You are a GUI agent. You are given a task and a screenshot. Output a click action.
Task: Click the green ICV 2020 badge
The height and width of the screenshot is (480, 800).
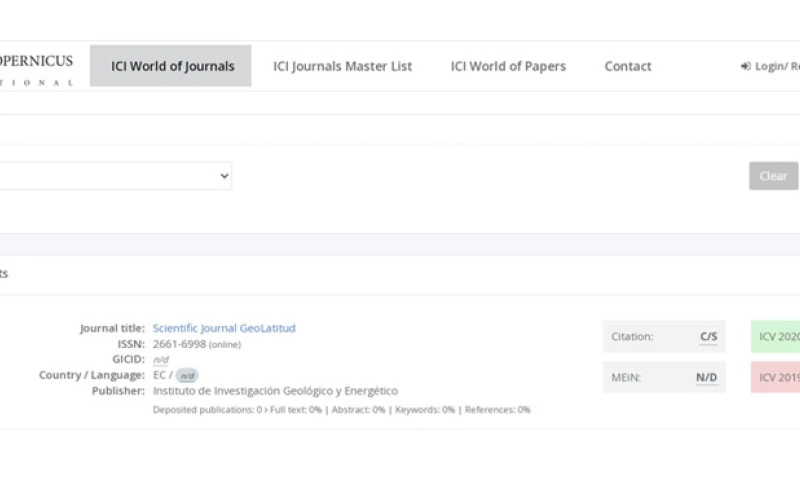pyautogui.click(x=776, y=337)
